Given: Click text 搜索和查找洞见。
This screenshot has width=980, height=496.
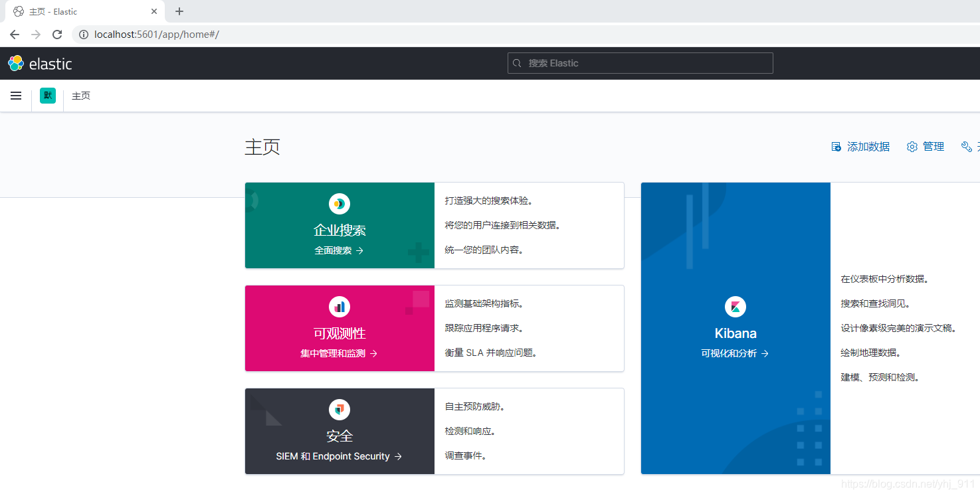Looking at the screenshot, I should [x=875, y=303].
